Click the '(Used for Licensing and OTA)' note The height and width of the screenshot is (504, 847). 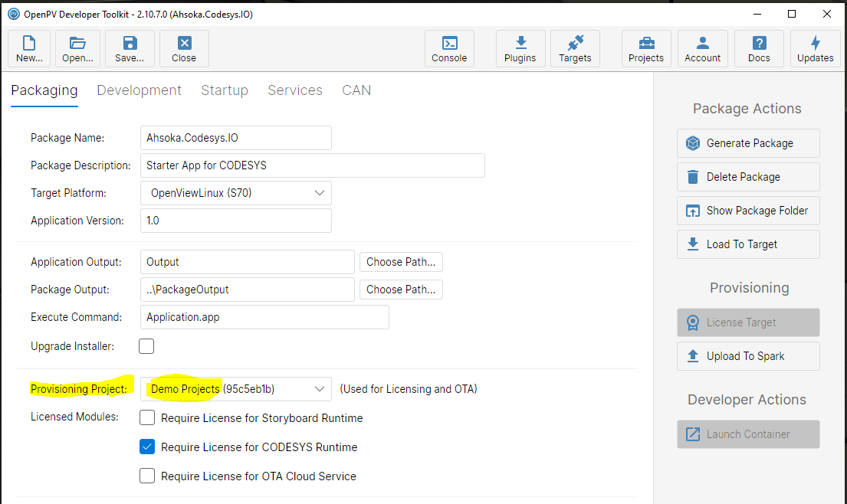coord(409,389)
